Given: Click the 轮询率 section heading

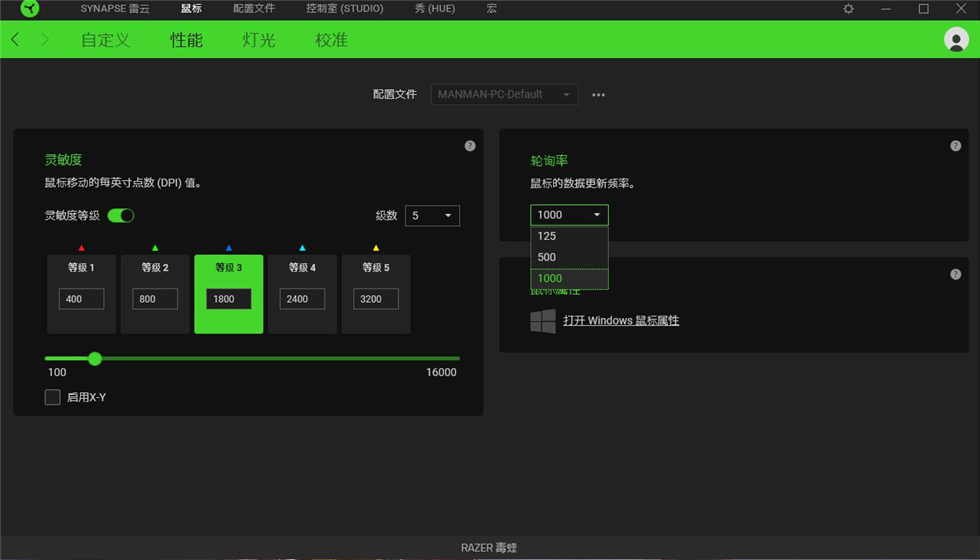Looking at the screenshot, I should coord(549,161).
